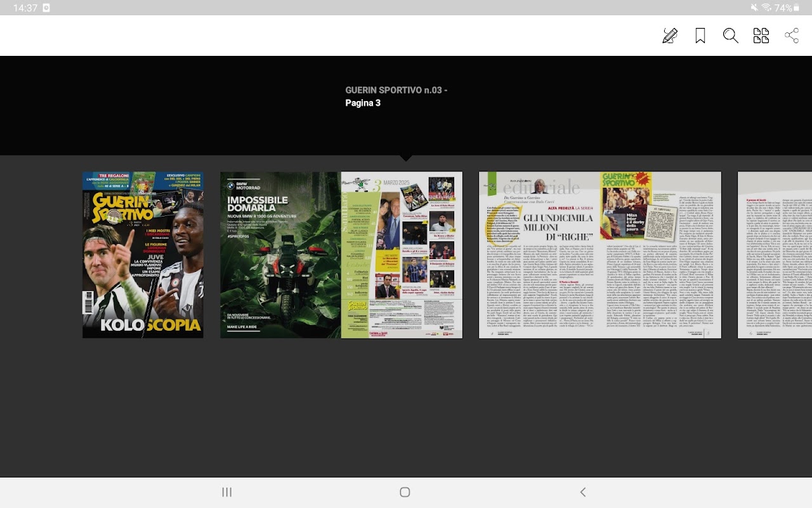
Task: Share the magazine via share icon
Action: tap(792, 36)
